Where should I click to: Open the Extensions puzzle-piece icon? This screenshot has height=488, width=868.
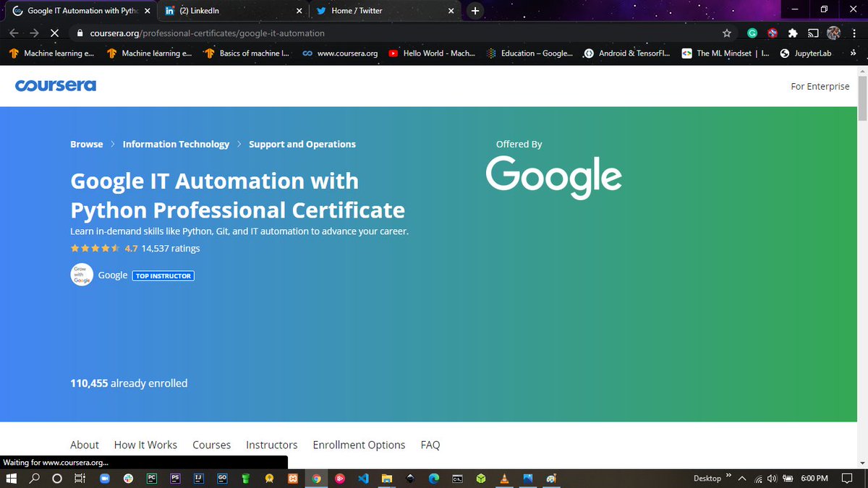pyautogui.click(x=792, y=33)
